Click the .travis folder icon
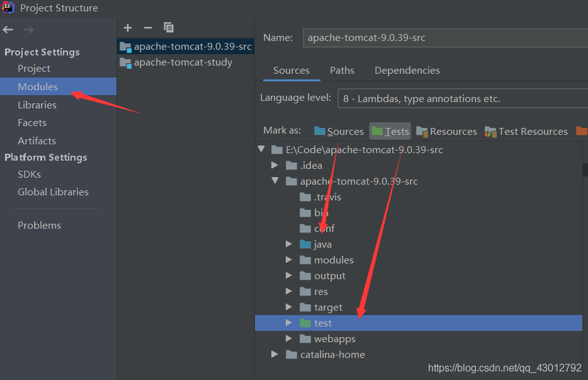 [x=305, y=197]
